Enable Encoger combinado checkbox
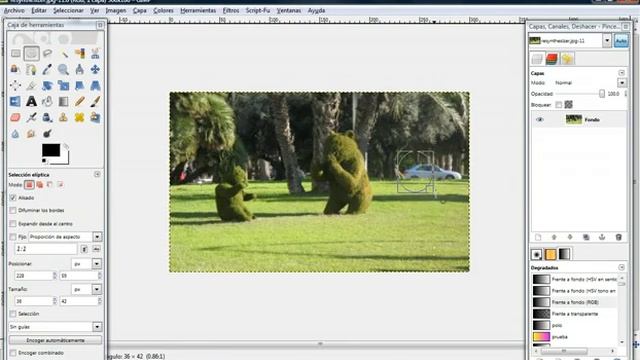This screenshot has height=360, width=640. 13,353
